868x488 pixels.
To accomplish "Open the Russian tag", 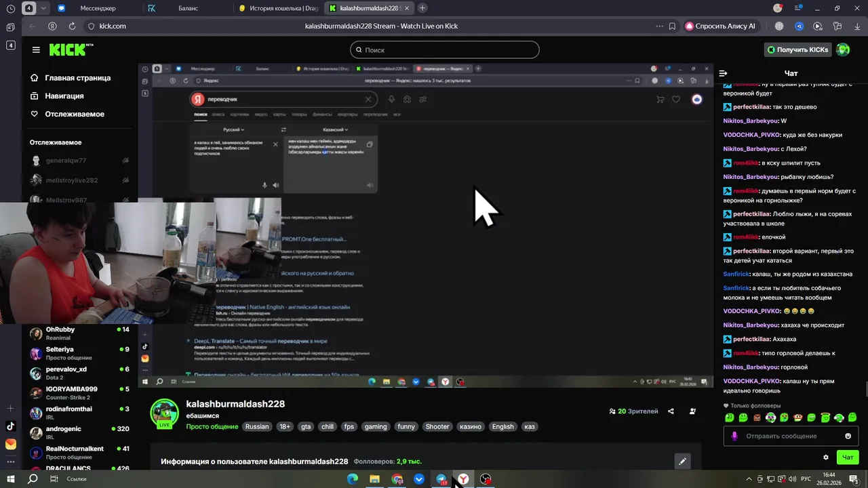I will pyautogui.click(x=257, y=427).
